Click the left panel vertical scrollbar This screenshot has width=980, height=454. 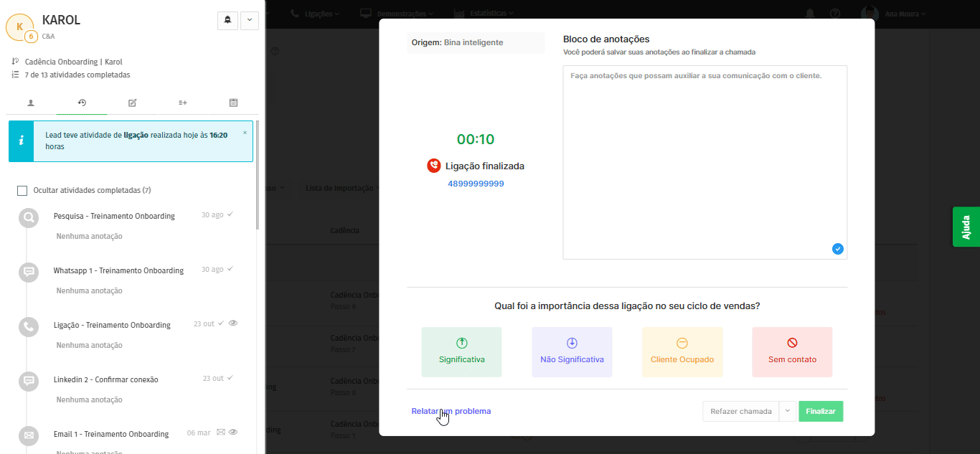point(258,176)
